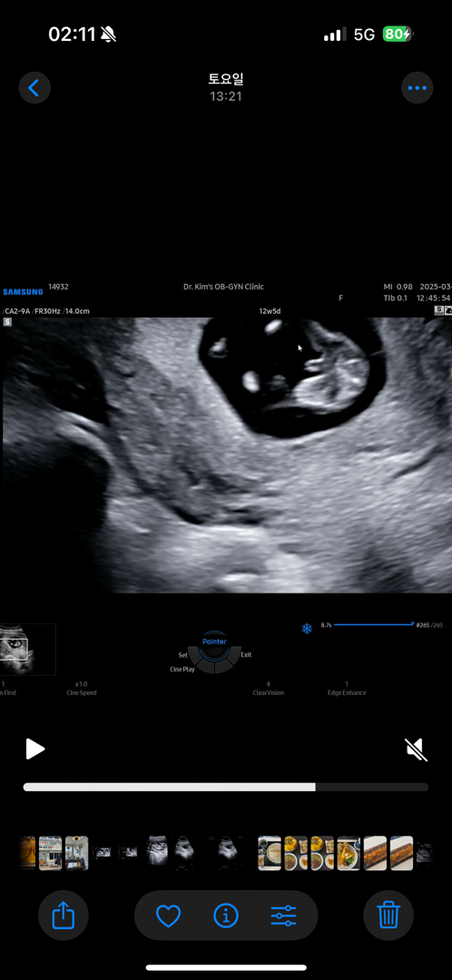
Task: Select the soup bowl food thumbnail
Action: (x=270, y=853)
